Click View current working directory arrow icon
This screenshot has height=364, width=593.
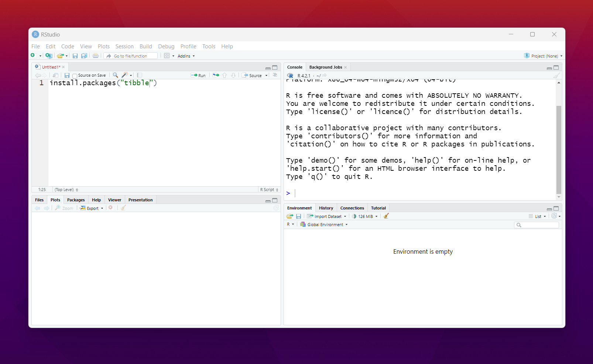[324, 76]
